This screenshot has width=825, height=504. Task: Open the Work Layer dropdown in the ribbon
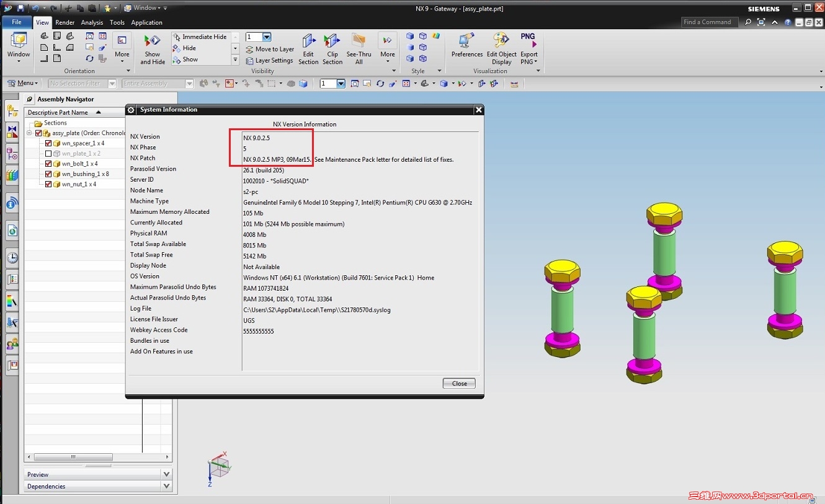coord(267,37)
